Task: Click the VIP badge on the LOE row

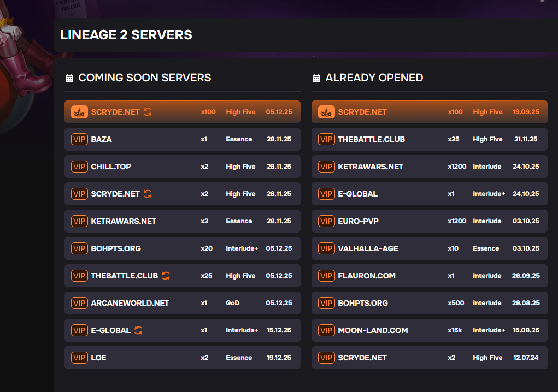Action: pyautogui.click(x=79, y=358)
